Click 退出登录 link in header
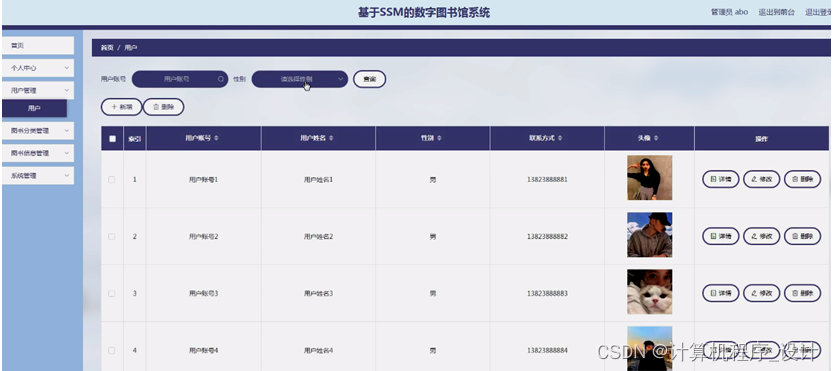Image resolution: width=834 pixels, height=371 pixels. pos(819,12)
